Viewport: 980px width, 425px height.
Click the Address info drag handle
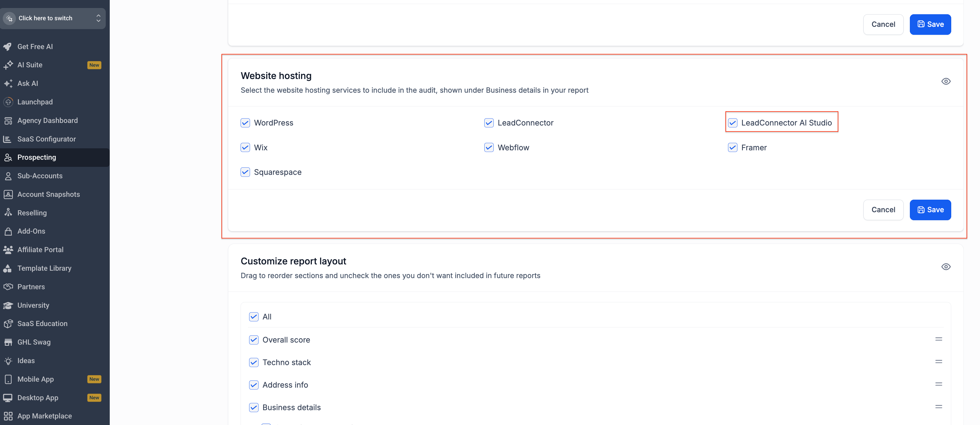pyautogui.click(x=939, y=384)
